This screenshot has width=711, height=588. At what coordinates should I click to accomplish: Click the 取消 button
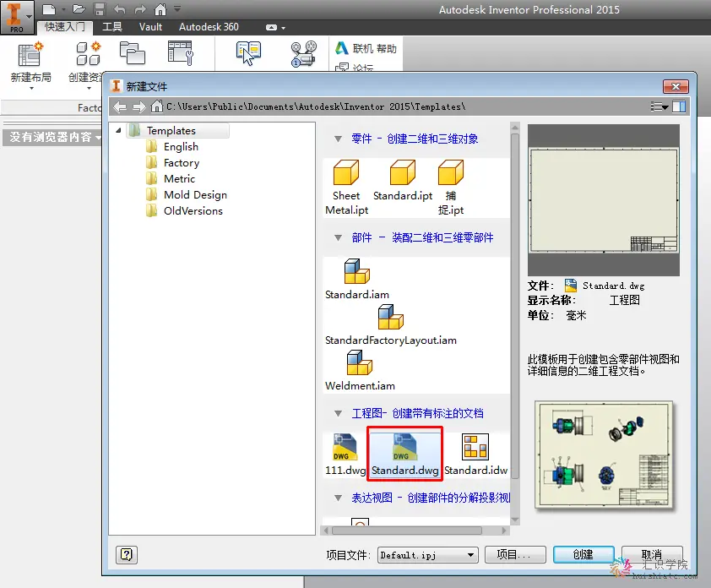point(652,554)
